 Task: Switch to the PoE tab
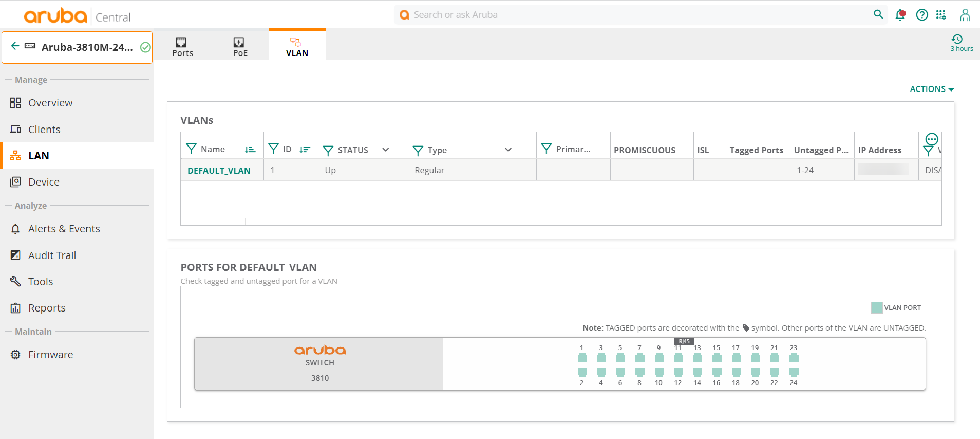(240, 46)
